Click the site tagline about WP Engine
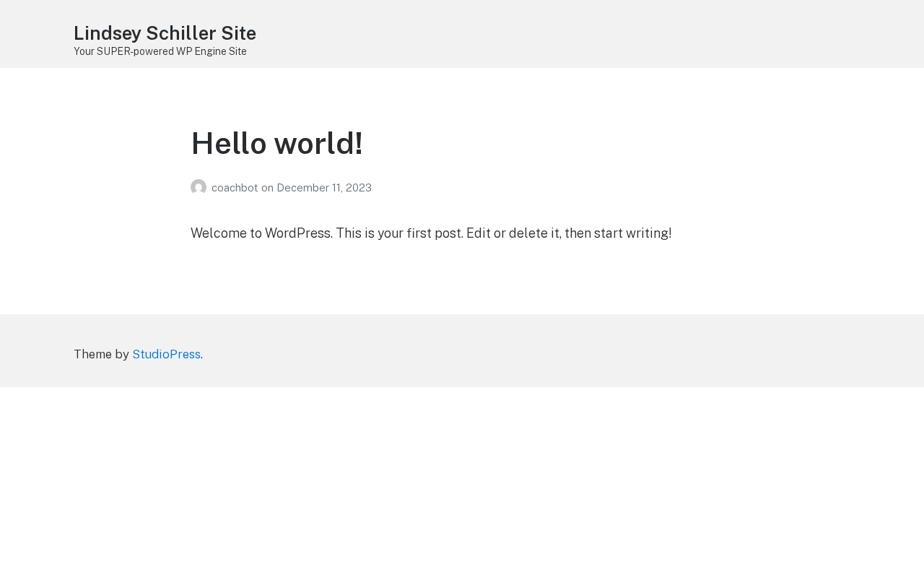The image size is (924, 578). [160, 51]
